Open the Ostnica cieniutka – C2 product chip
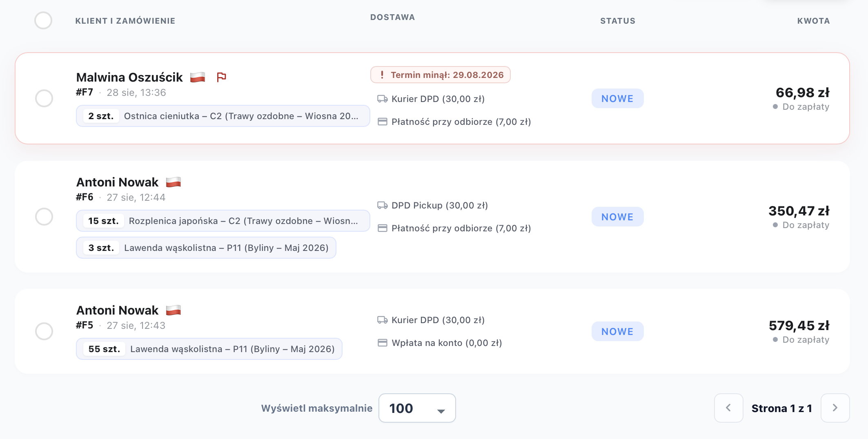Screen dimensions: 868x439 pyautogui.click(x=223, y=116)
